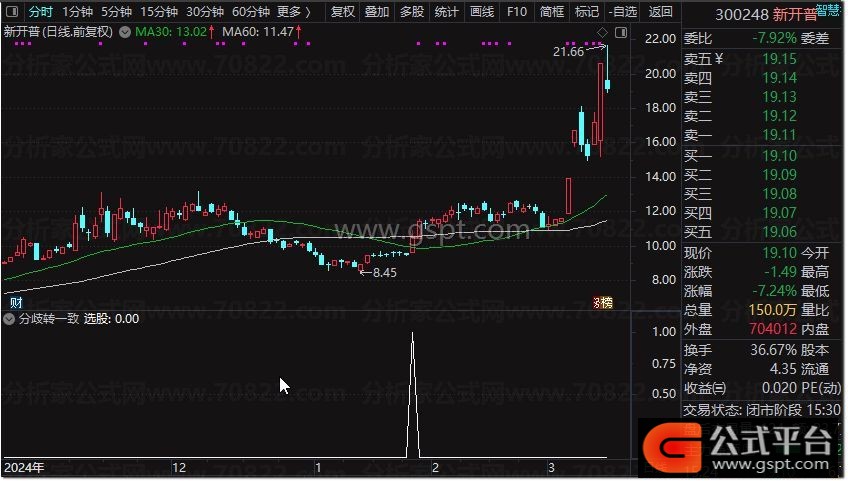This screenshot has height=481, width=848.
Task: Click the 总量 value 150.0万
Action: [x=773, y=310]
